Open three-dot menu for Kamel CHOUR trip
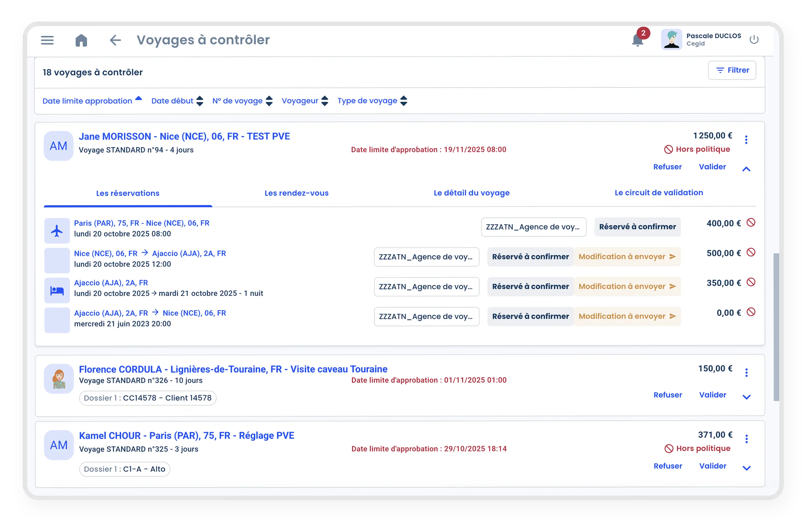 coord(746,439)
